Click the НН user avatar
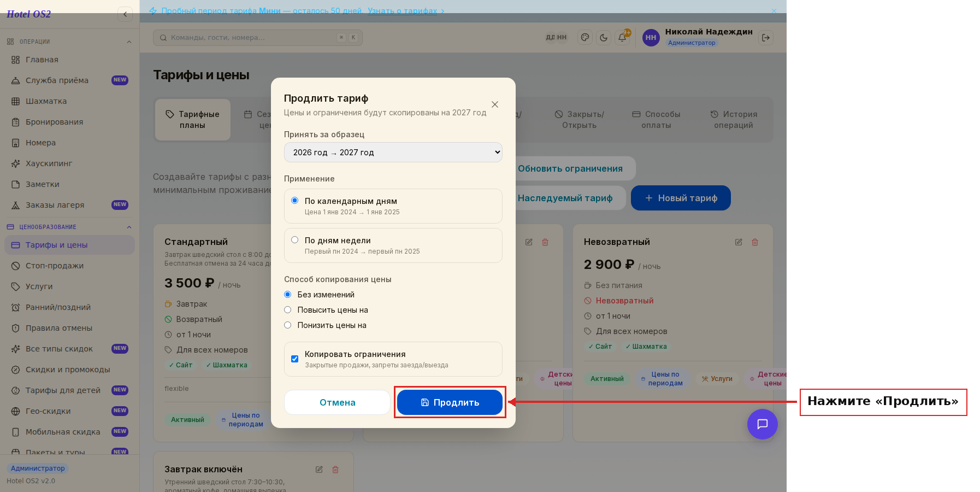 coord(651,38)
